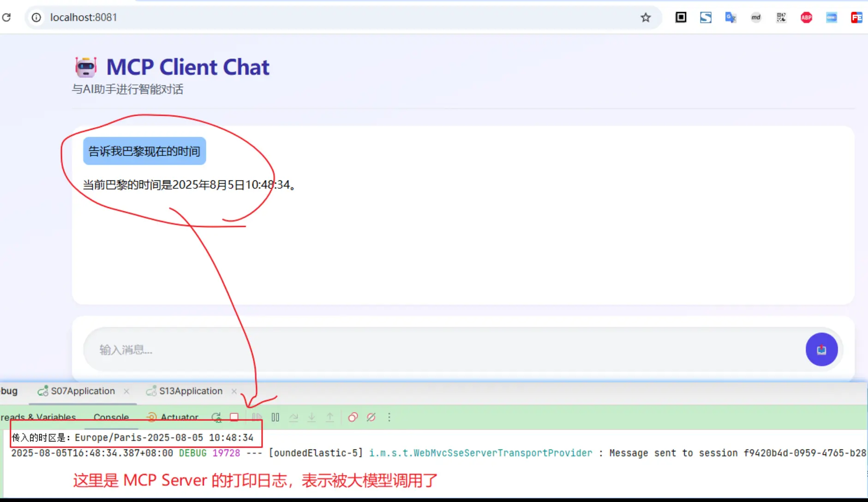Stop the running application

pos(234,417)
